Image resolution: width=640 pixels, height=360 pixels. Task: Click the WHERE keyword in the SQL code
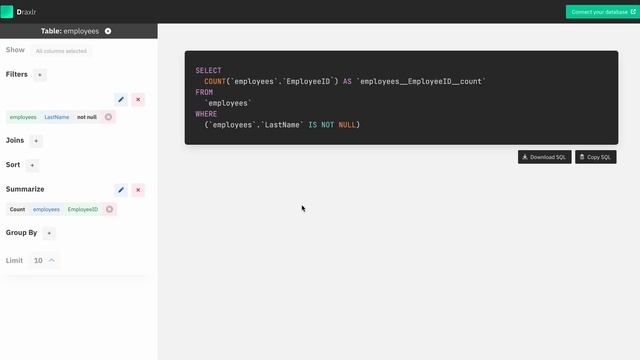pos(206,114)
